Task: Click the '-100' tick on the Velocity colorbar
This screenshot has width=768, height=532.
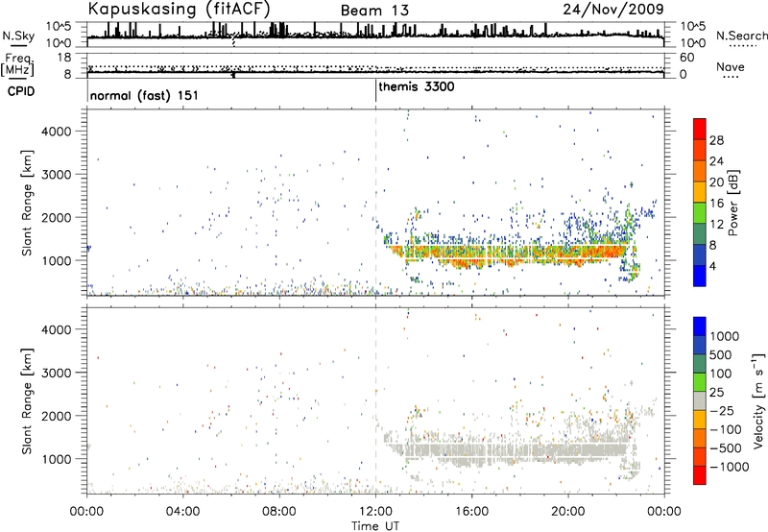Action: [x=726, y=429]
